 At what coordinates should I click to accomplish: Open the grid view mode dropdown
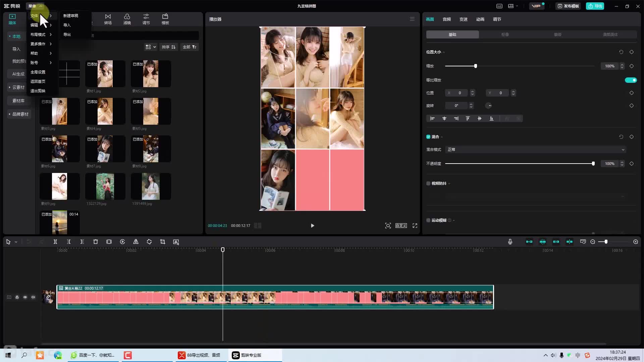[151, 47]
